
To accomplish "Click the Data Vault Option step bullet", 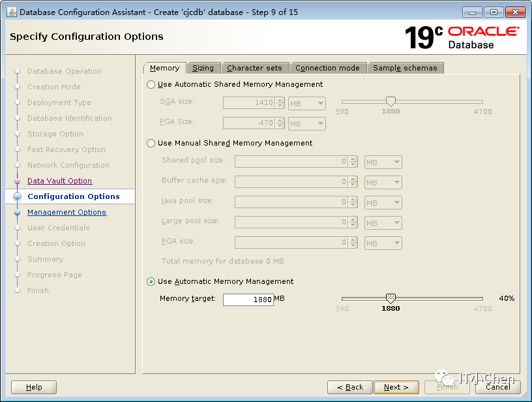I will click(x=18, y=181).
